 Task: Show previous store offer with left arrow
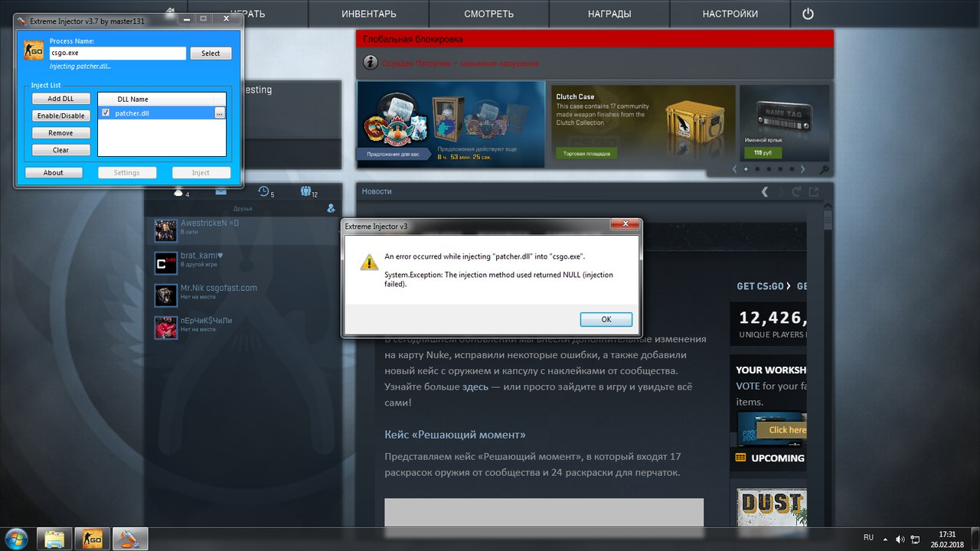click(x=735, y=169)
